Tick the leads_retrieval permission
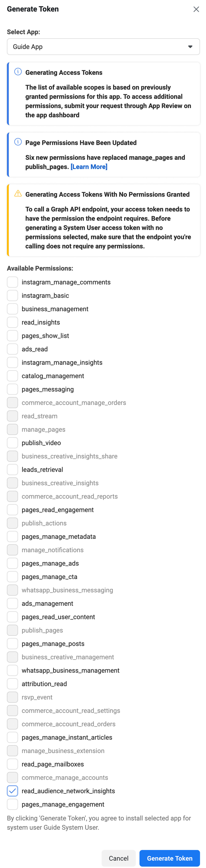Viewport: 206px width, 868px height. [12, 470]
